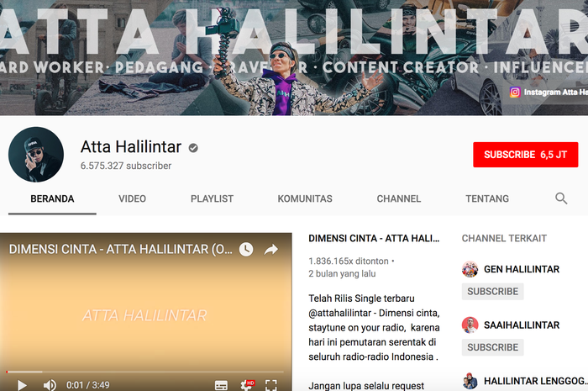588x391 pixels.
Task: Open the HALILINTAR LENGGOG channel avatar
Action: pyautogui.click(x=470, y=381)
